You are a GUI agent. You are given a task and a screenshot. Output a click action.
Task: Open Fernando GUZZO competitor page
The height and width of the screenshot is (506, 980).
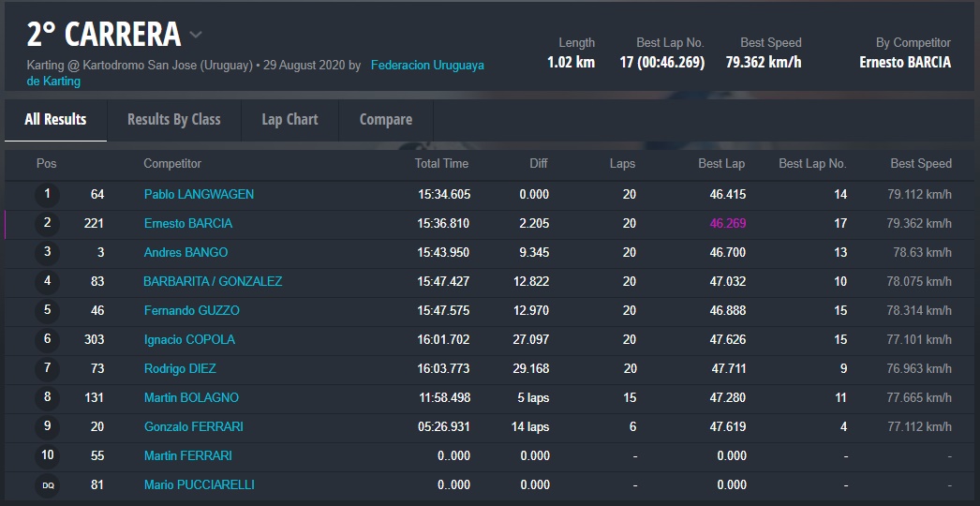[x=191, y=310]
